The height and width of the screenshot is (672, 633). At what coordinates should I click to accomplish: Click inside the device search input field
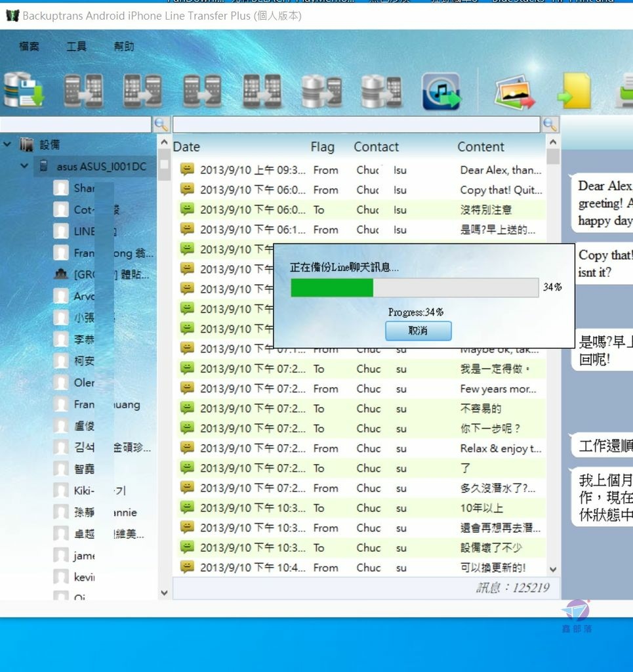tap(75, 124)
